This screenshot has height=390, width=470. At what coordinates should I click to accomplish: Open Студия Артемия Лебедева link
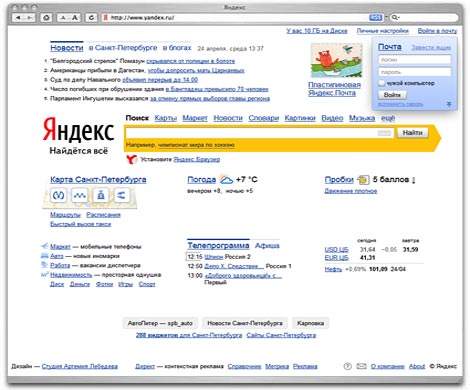click(x=80, y=366)
